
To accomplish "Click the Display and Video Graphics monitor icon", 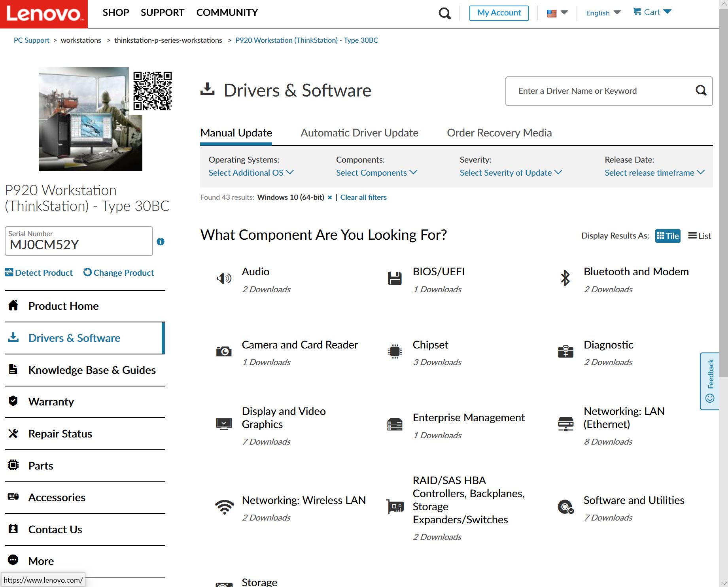I will tap(224, 424).
